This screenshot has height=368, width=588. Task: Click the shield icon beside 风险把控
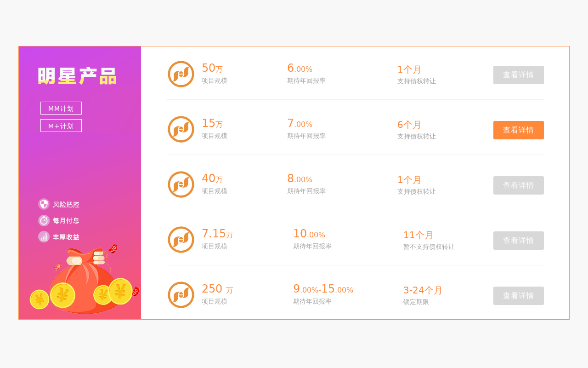tap(44, 204)
